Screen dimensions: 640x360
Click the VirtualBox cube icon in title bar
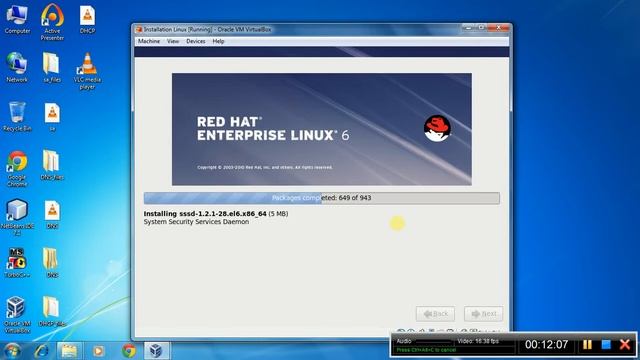coord(139,29)
